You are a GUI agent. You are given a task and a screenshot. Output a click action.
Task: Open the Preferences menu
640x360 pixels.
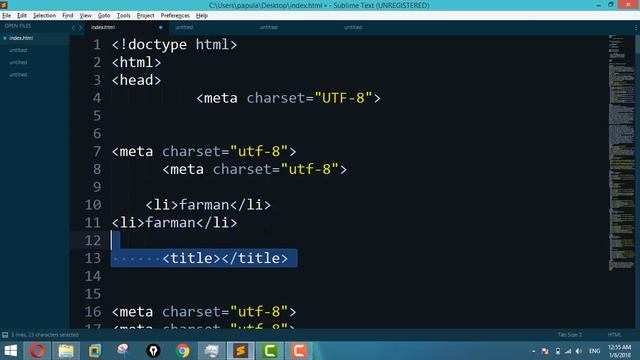coord(175,16)
